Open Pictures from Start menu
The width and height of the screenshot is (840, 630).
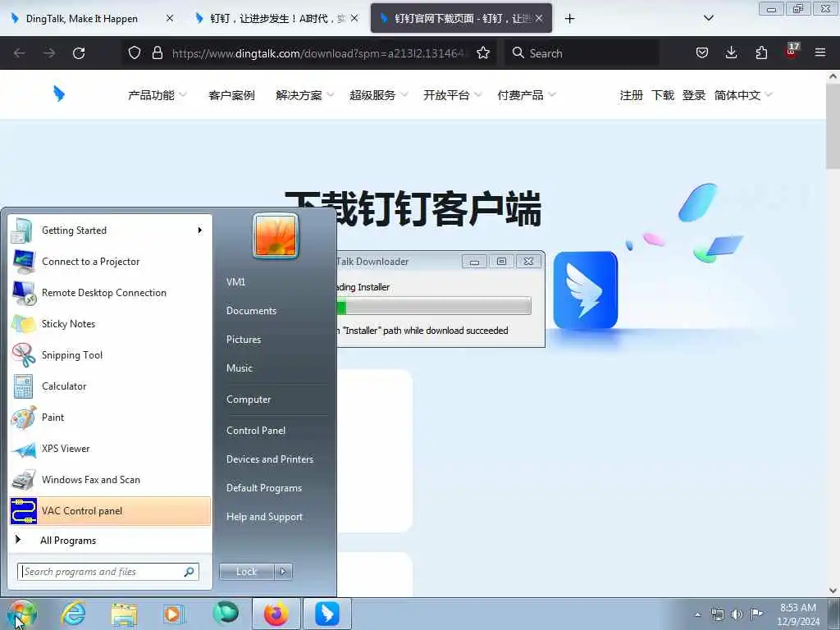[243, 340]
